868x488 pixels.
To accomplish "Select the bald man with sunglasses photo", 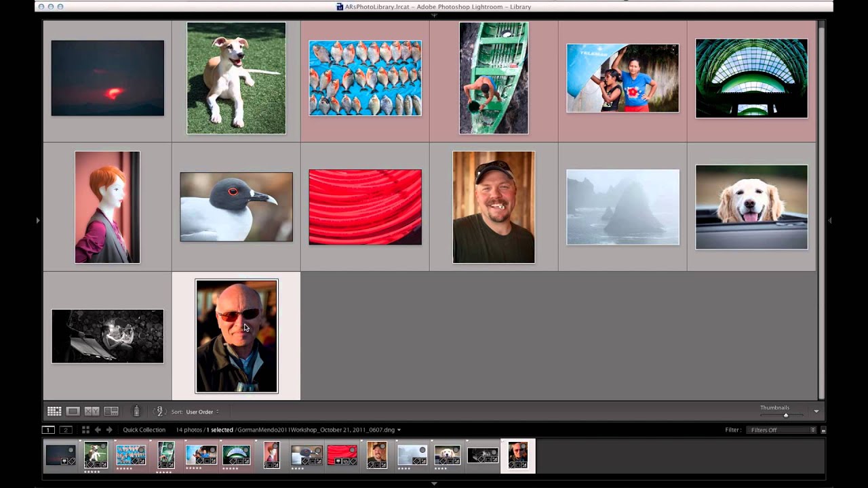I will (x=237, y=336).
